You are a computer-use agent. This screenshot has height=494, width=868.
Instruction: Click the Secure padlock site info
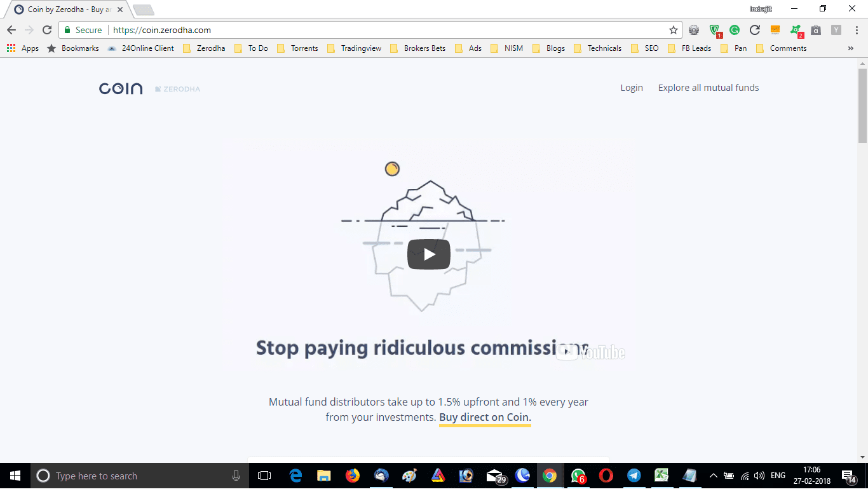click(x=83, y=30)
